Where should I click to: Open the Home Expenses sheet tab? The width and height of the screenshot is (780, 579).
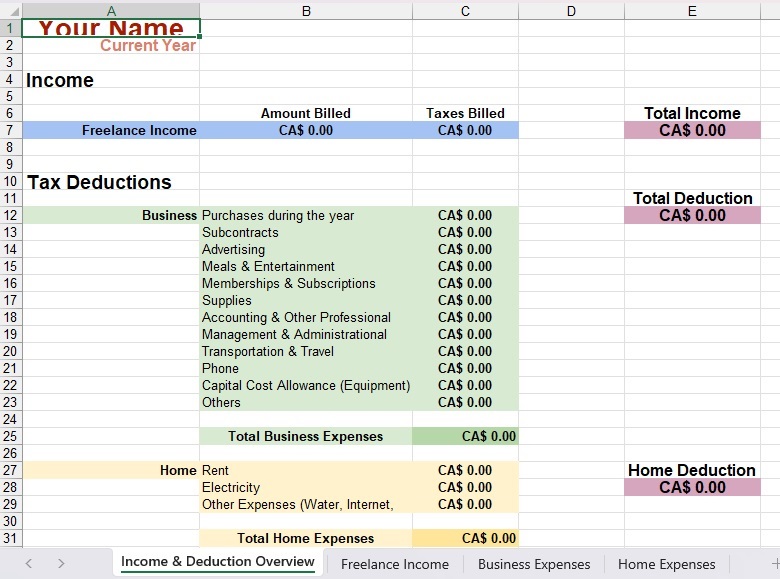click(667, 565)
